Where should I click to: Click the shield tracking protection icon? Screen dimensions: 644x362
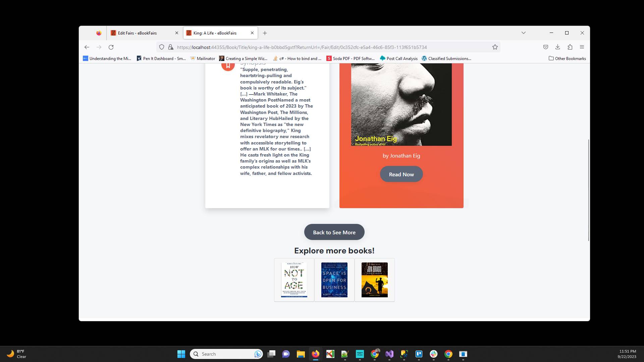point(162,47)
